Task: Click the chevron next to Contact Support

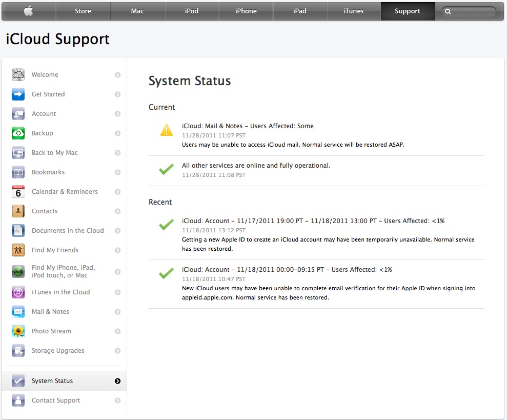Action: click(118, 401)
